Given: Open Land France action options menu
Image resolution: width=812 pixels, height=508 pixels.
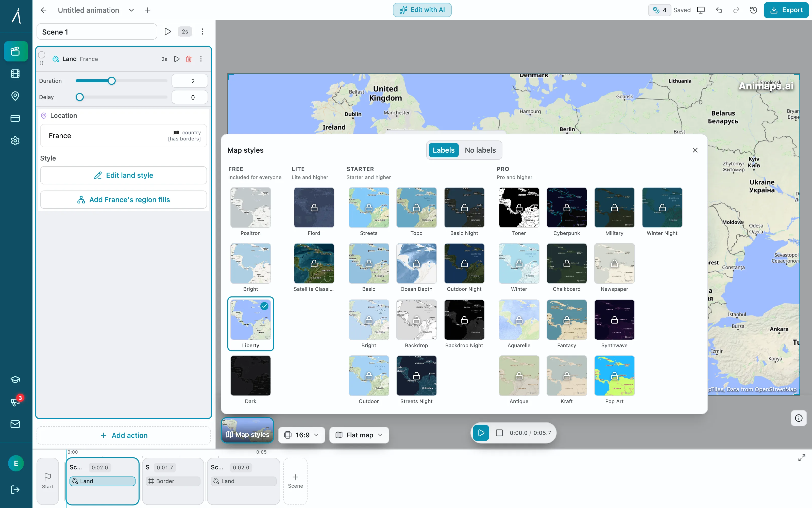Looking at the screenshot, I should pyautogui.click(x=201, y=59).
